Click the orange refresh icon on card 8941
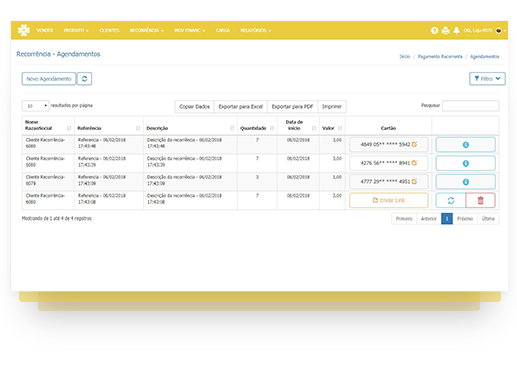The height and width of the screenshot is (379, 517). [414, 163]
